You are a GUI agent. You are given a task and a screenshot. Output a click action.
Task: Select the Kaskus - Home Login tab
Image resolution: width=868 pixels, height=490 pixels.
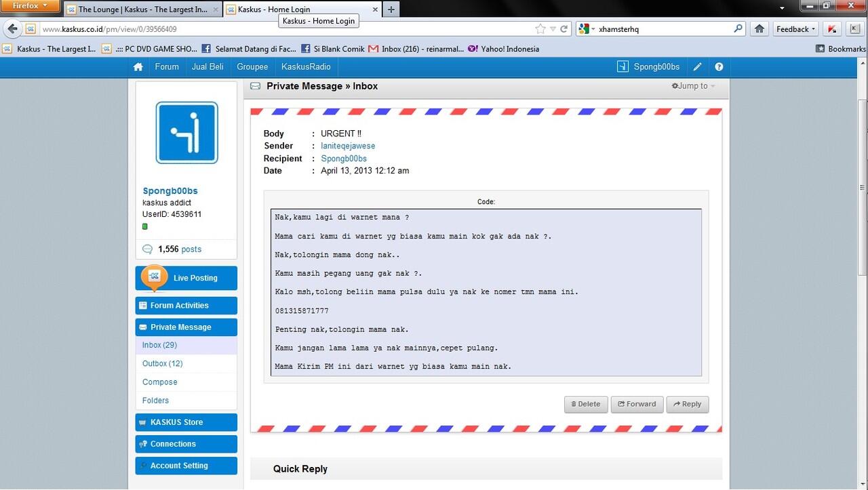[x=301, y=9]
